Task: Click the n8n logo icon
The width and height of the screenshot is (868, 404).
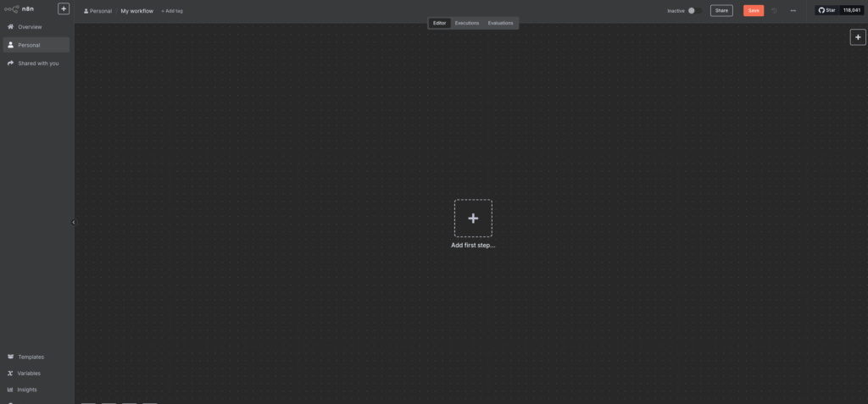Action: click(x=12, y=9)
